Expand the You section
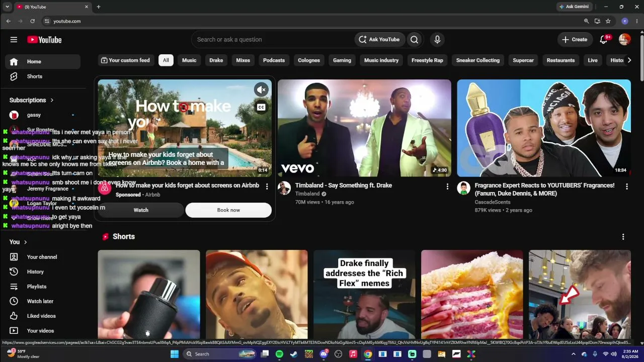Viewport: 644px width, 362px height. click(19, 242)
